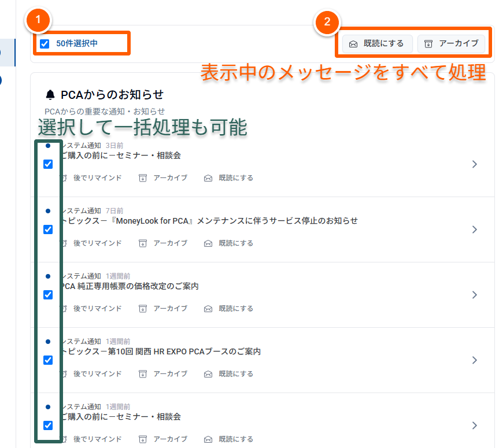499x448 pixels.
Task: Uncheck the MoneyLook for PCA message checkbox
Action: point(48,229)
